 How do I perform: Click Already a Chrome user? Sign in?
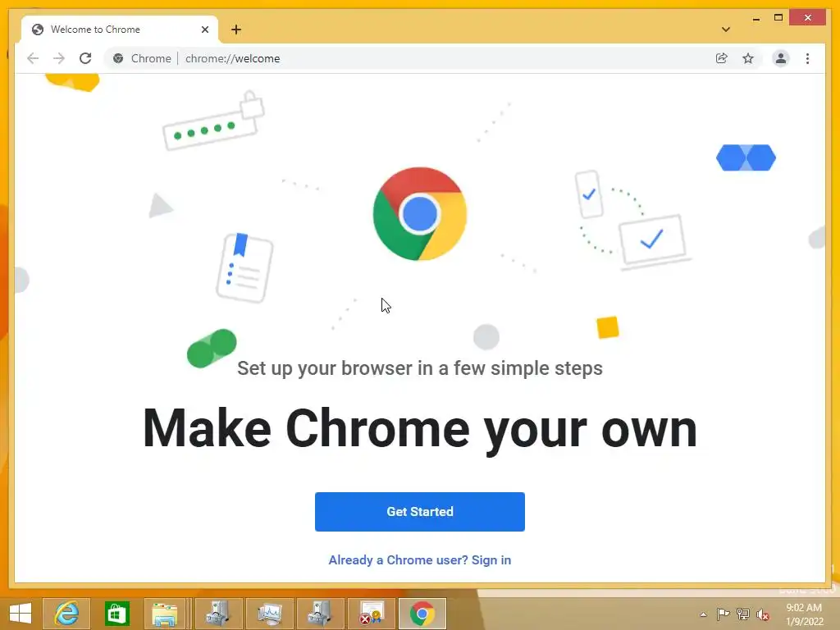point(420,559)
